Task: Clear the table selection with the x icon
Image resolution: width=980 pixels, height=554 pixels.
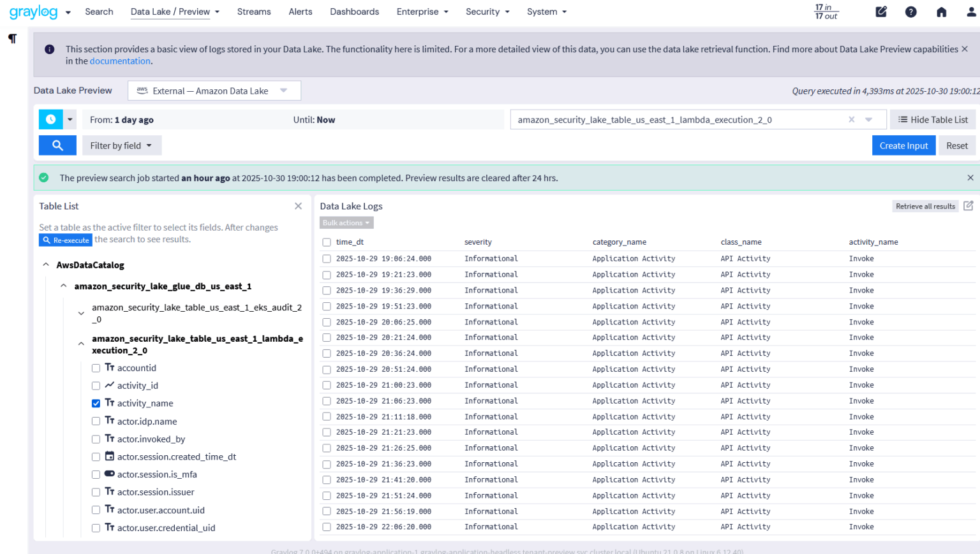Action: (x=851, y=119)
